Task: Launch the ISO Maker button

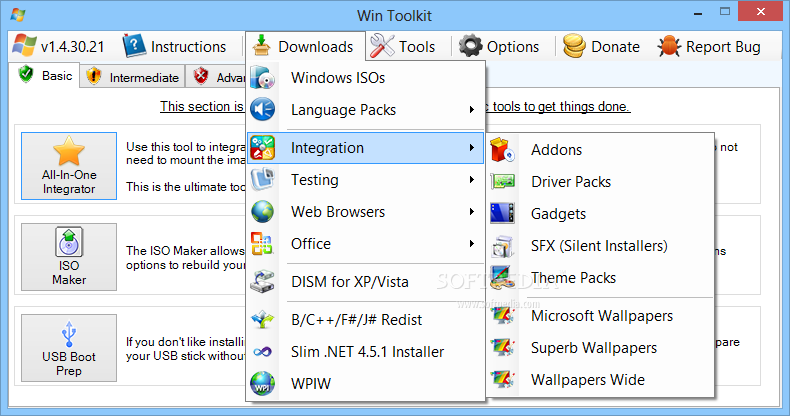Action: click(x=69, y=257)
